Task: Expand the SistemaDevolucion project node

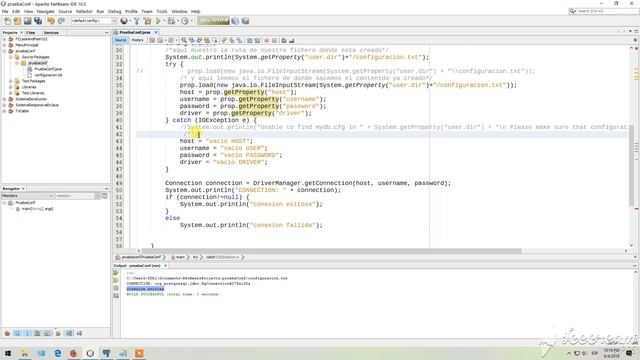Action: pyautogui.click(x=4, y=99)
